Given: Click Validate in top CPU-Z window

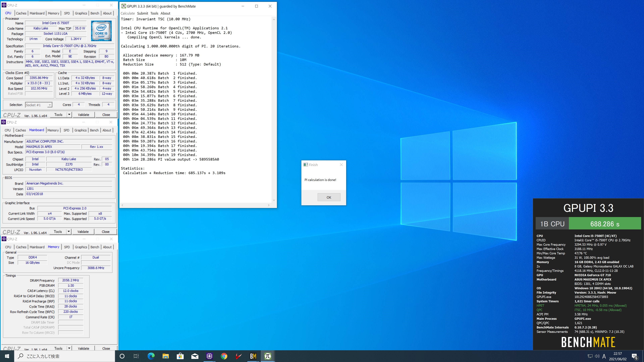Looking at the screenshot, I should [x=84, y=115].
